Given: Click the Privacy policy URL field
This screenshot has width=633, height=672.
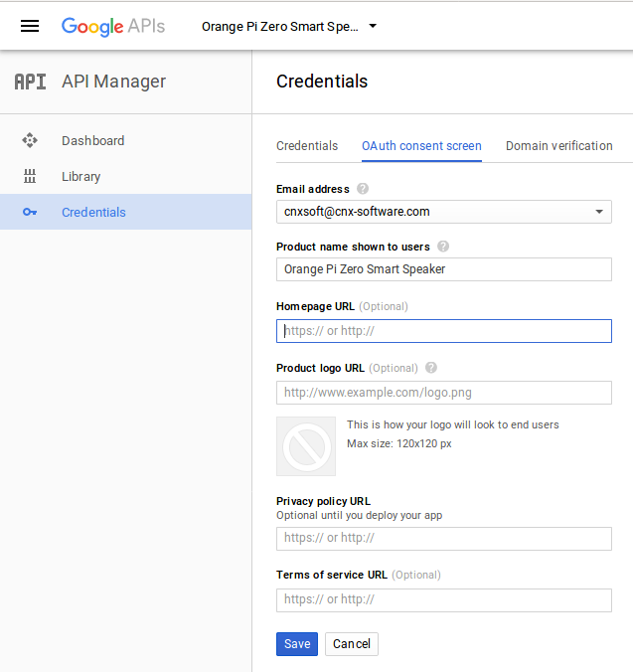Looking at the screenshot, I should click(444, 538).
